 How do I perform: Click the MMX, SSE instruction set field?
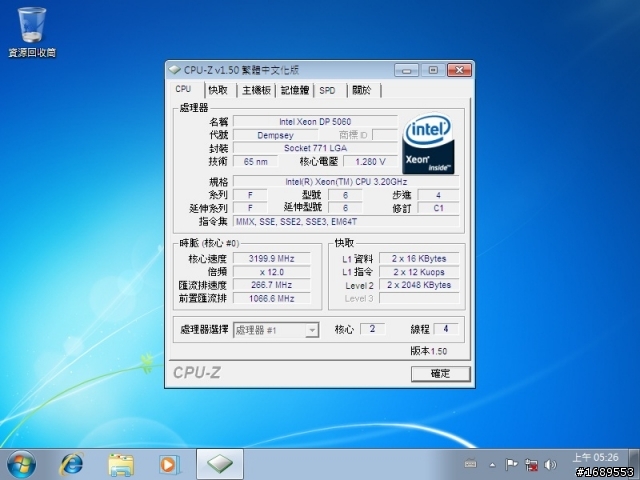pyautogui.click(x=346, y=222)
